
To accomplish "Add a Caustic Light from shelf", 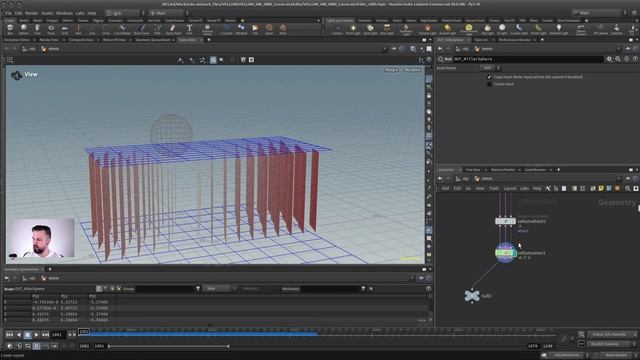I will tap(519, 29).
